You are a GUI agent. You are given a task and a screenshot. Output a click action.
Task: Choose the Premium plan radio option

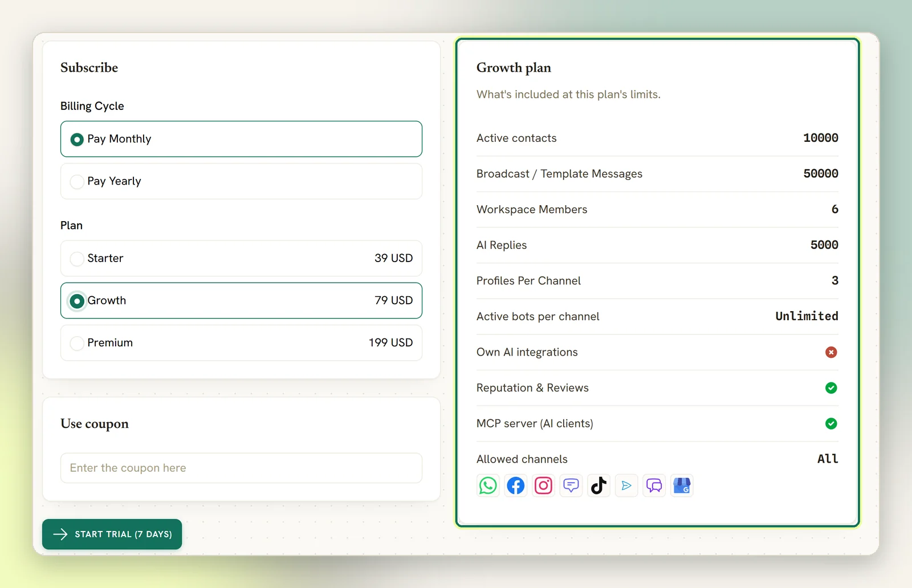tap(241, 342)
